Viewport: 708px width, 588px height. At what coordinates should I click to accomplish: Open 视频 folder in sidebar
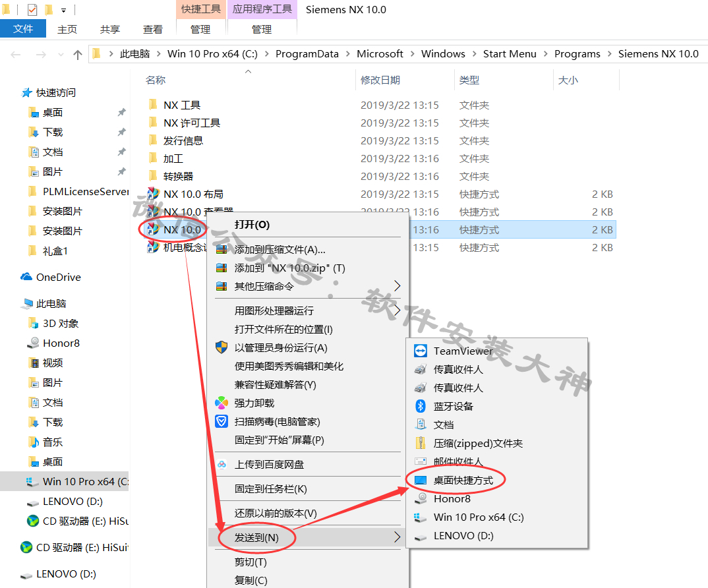coord(45,363)
